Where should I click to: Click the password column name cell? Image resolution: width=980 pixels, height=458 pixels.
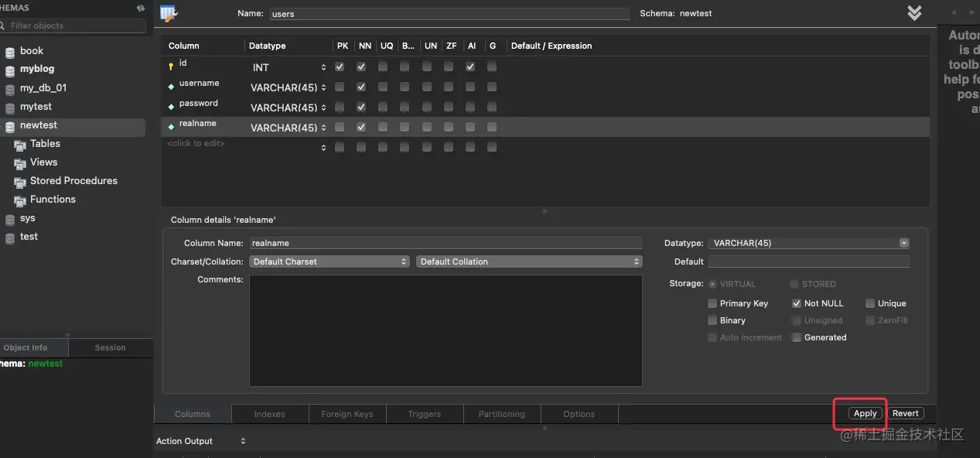tap(199, 103)
